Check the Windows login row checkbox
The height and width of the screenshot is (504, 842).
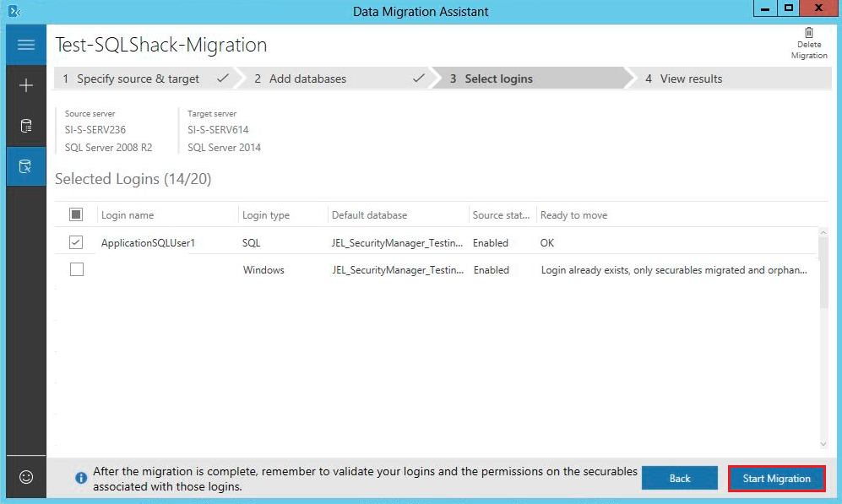pyautogui.click(x=76, y=270)
